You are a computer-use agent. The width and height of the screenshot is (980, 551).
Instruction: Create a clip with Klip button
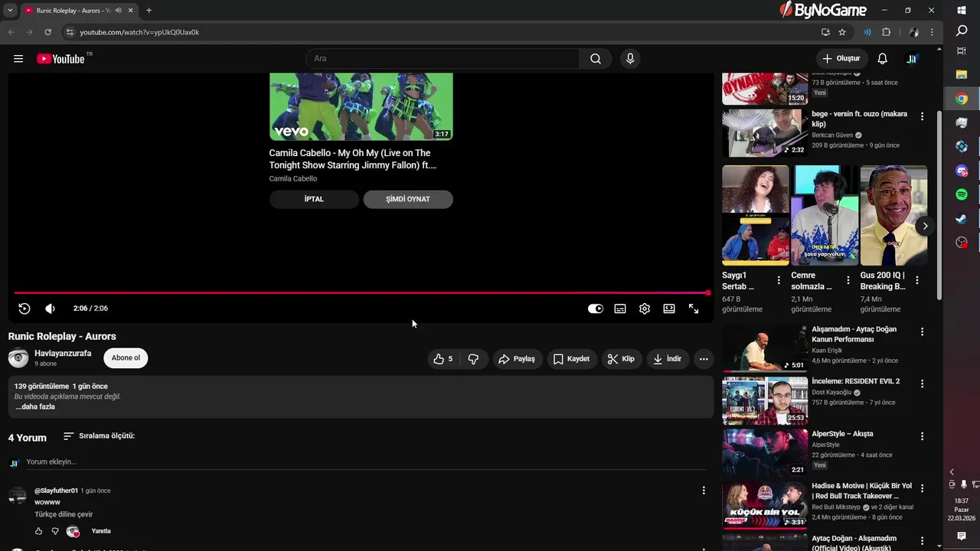click(x=621, y=359)
